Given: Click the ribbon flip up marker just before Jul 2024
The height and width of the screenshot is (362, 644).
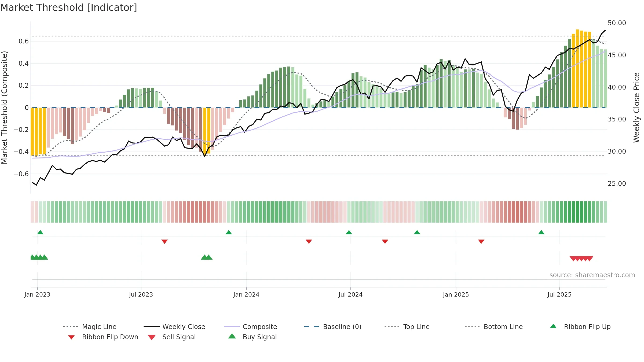Looking at the screenshot, I should pos(349,232).
